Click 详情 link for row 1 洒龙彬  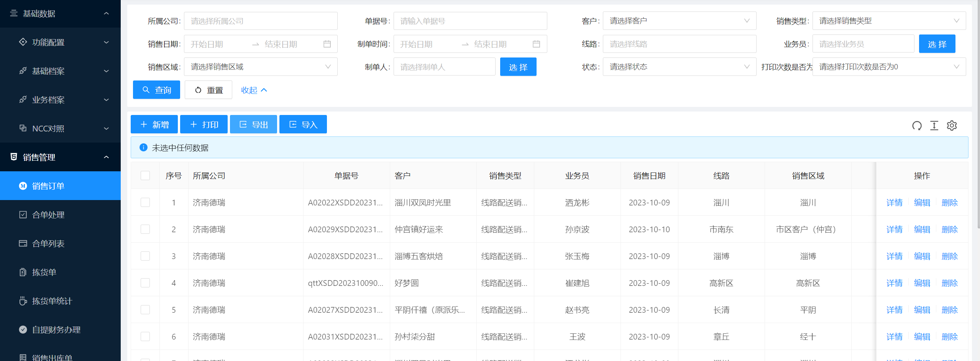(x=895, y=202)
